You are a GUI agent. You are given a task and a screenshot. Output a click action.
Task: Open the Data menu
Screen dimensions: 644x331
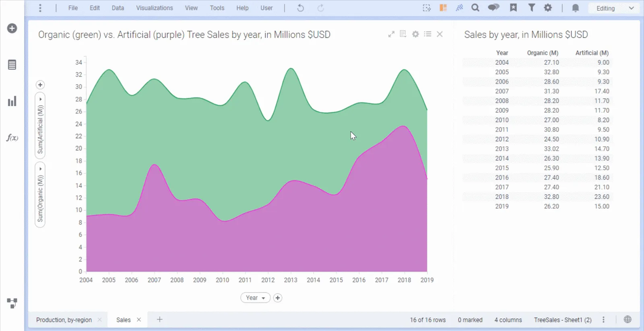(x=118, y=8)
